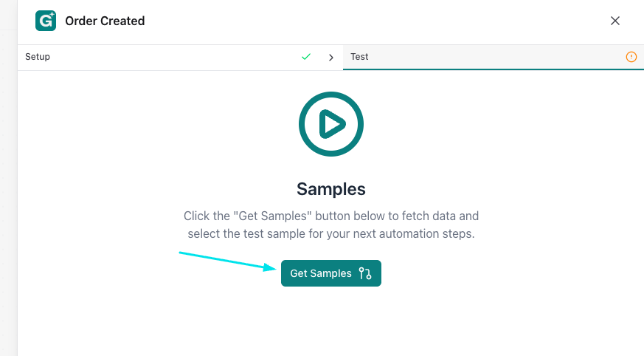This screenshot has height=356, width=644.
Task: Switch to the Test tab
Action: (360, 57)
